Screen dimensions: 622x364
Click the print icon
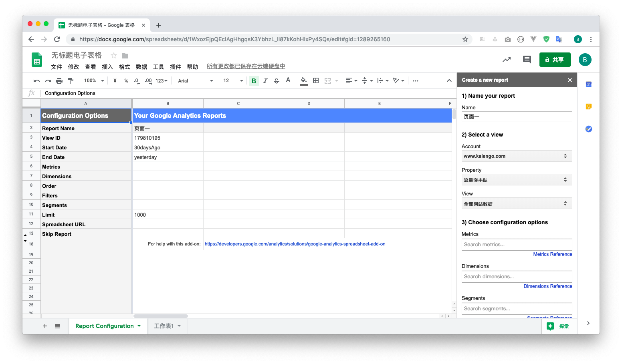click(x=59, y=81)
